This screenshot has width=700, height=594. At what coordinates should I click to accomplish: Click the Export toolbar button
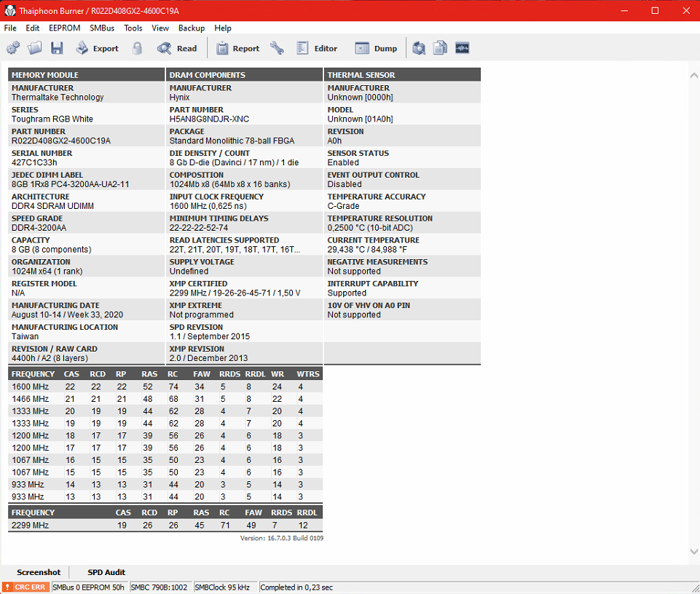point(98,48)
